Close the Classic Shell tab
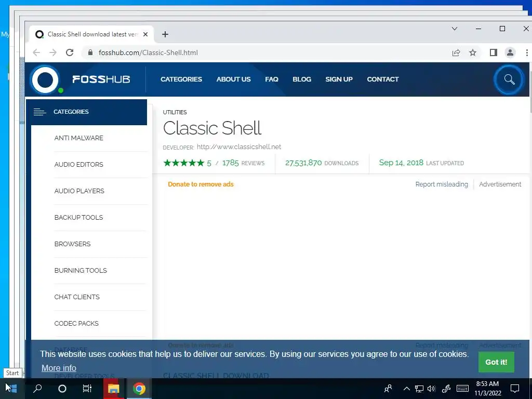This screenshot has height=399, width=532. point(145,34)
